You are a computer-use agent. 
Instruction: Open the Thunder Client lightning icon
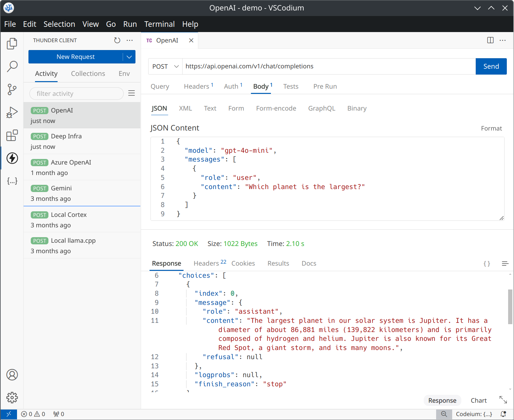click(x=12, y=158)
